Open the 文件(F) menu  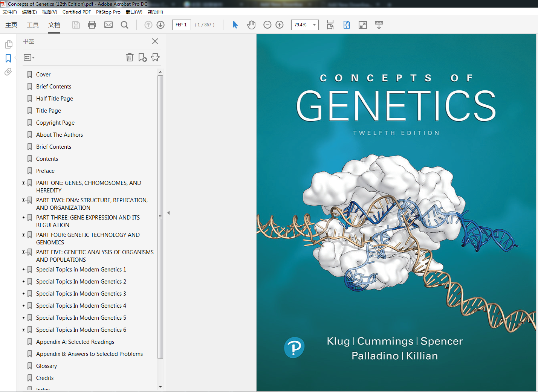(x=10, y=12)
